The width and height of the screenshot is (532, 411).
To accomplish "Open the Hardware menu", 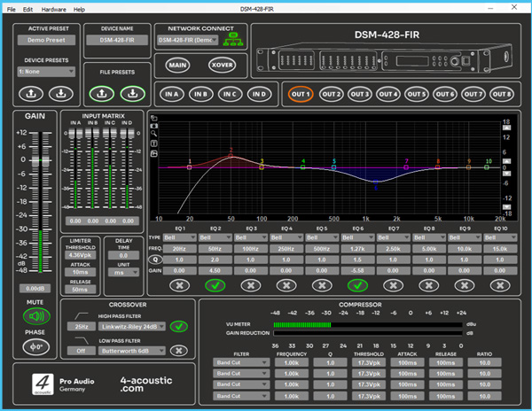I will click(54, 9).
